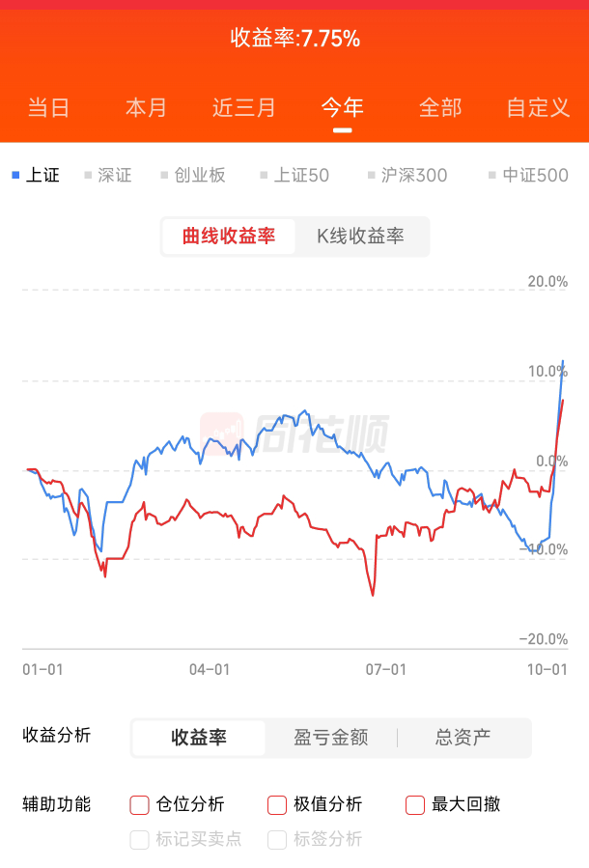
Task: Show the 沪深300 comparison line
Action: pos(407,176)
